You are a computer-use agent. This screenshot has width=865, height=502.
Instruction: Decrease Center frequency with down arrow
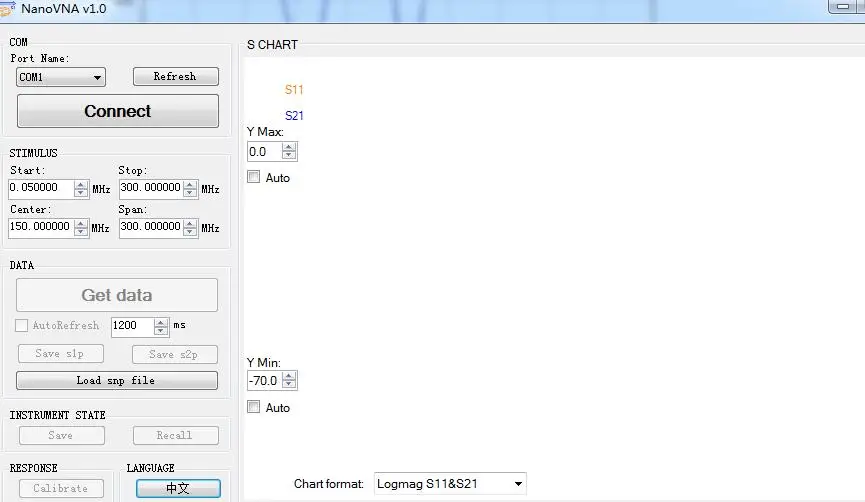[x=81, y=232]
